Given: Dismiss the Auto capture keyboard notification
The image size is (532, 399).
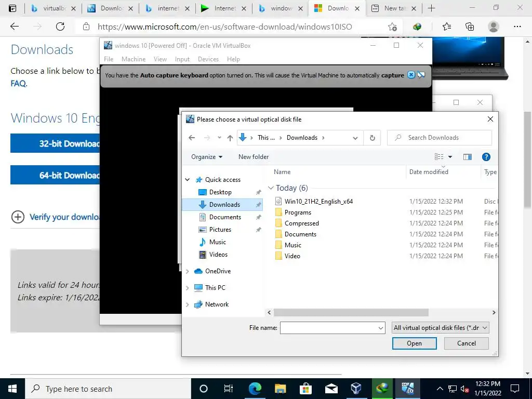Looking at the screenshot, I should pyautogui.click(x=411, y=75).
